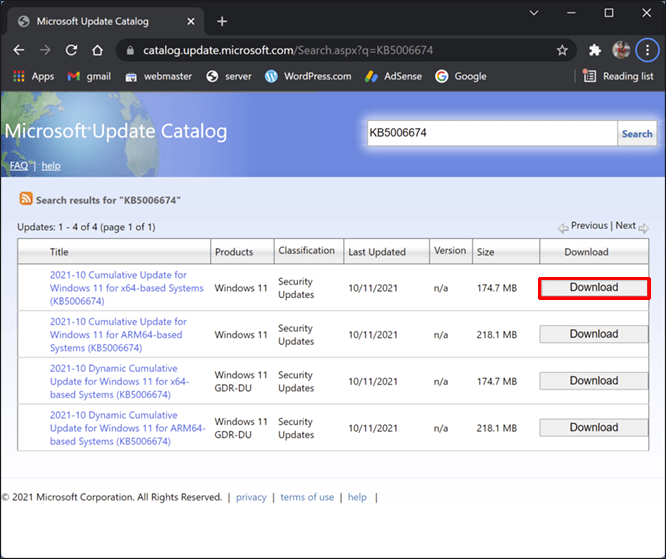Click the browser forward arrow
666x559 pixels.
tap(45, 50)
